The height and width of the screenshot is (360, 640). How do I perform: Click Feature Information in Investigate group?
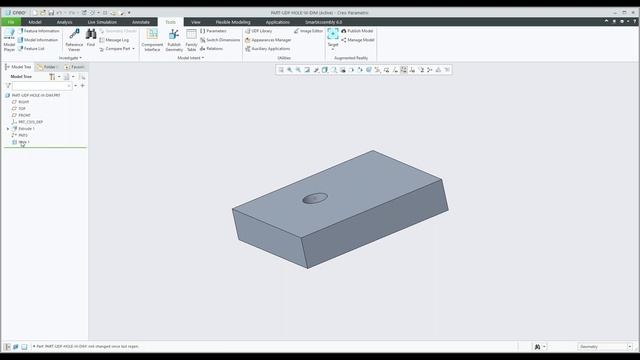click(38, 31)
